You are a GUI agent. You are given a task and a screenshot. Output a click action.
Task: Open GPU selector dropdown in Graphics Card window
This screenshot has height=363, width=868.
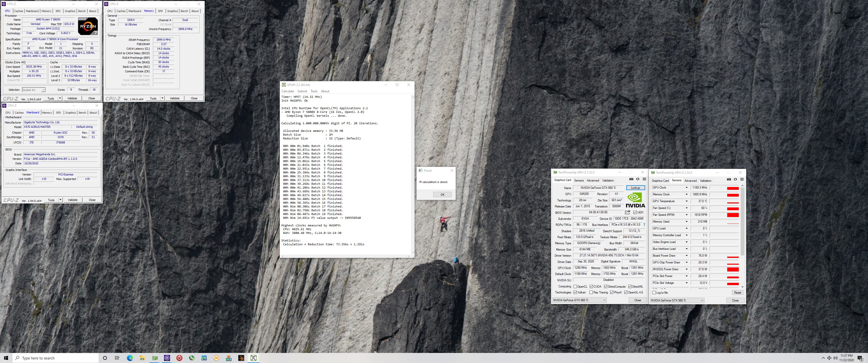[x=579, y=300]
